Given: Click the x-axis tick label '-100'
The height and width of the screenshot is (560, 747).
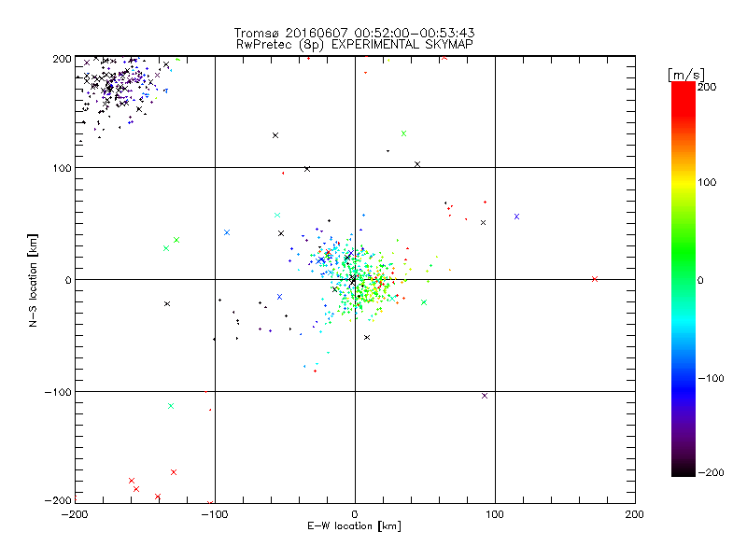Looking at the screenshot, I should (x=215, y=514).
